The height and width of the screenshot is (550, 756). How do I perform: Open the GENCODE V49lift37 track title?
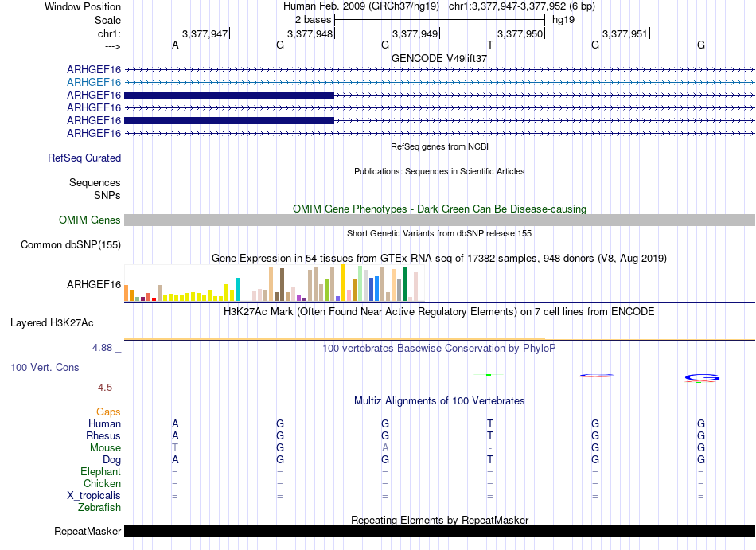(439, 58)
